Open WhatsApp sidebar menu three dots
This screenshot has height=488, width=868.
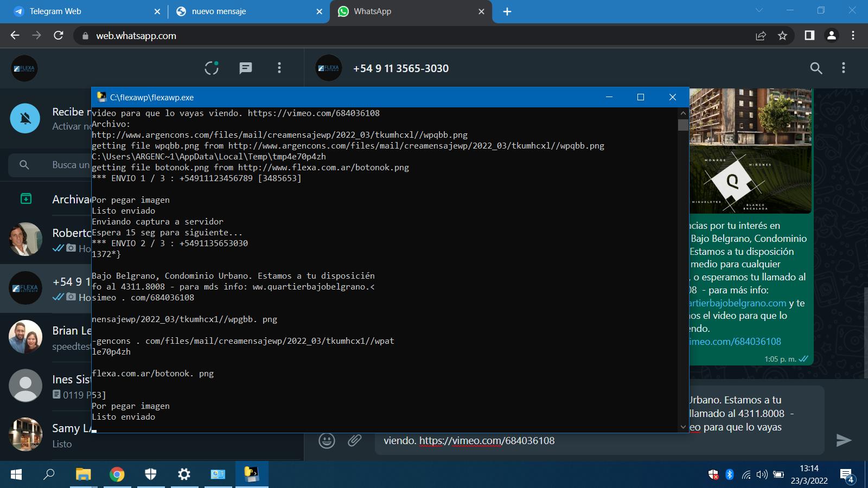[x=279, y=68]
